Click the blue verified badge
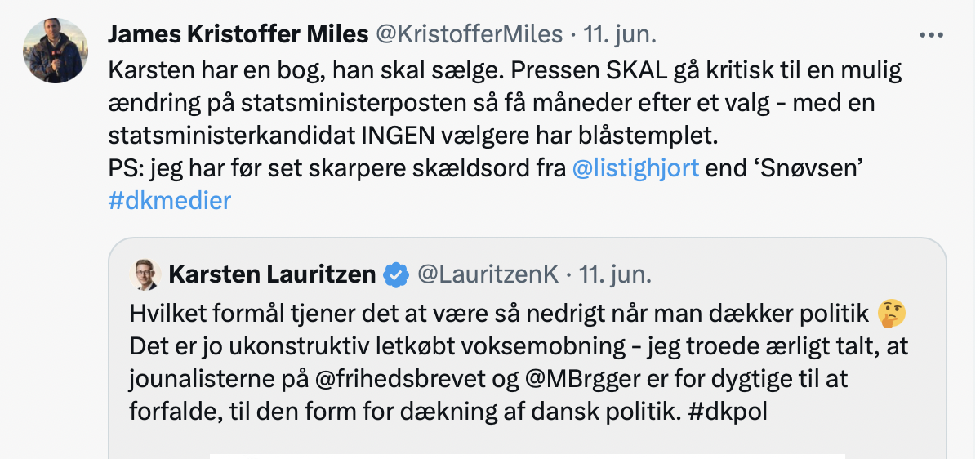This screenshot has width=980, height=459. click(396, 274)
